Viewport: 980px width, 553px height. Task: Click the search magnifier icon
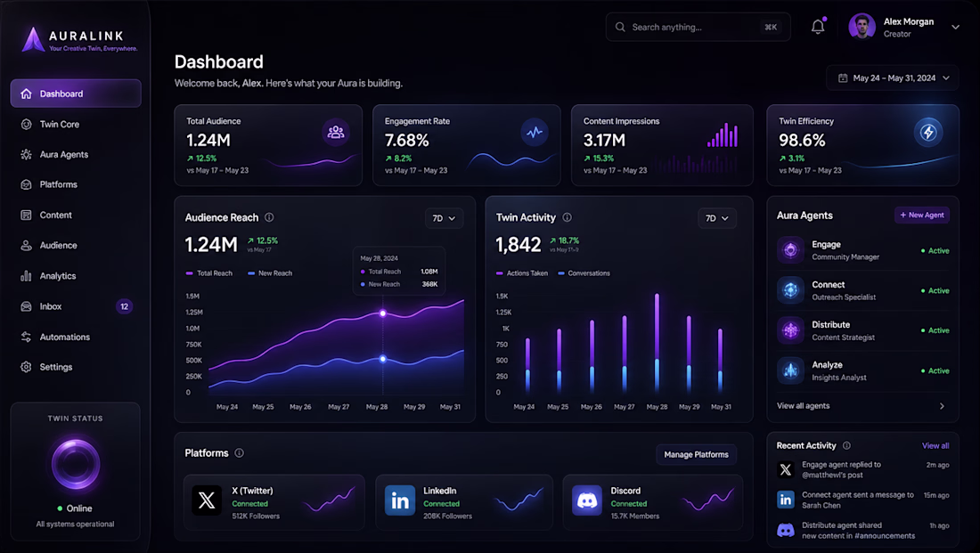(x=620, y=27)
